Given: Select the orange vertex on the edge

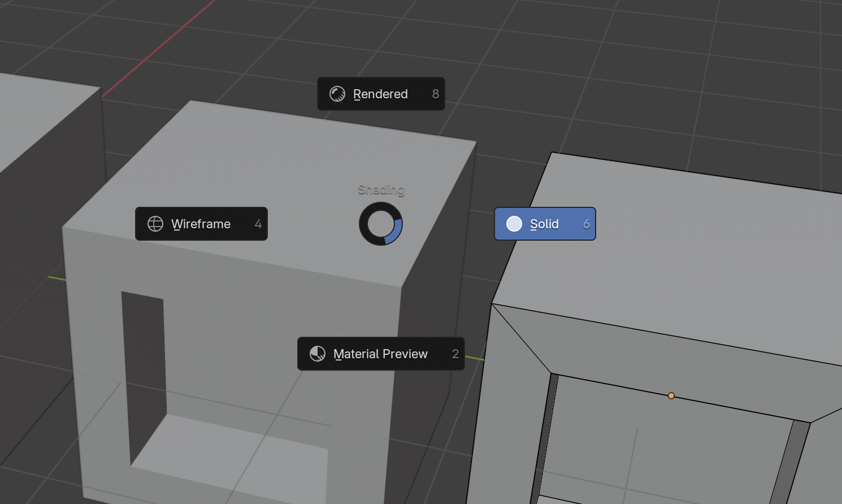Looking at the screenshot, I should point(671,396).
